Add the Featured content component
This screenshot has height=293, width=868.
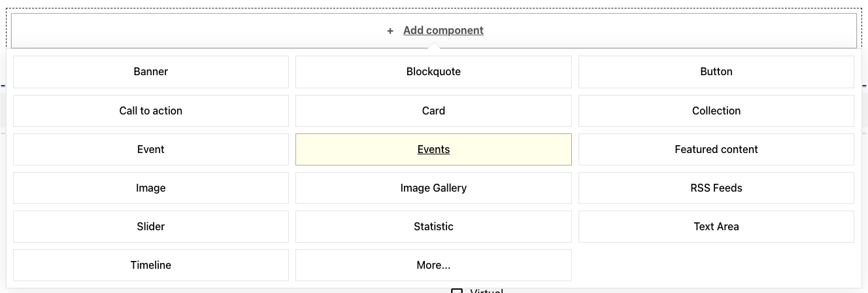point(716,149)
